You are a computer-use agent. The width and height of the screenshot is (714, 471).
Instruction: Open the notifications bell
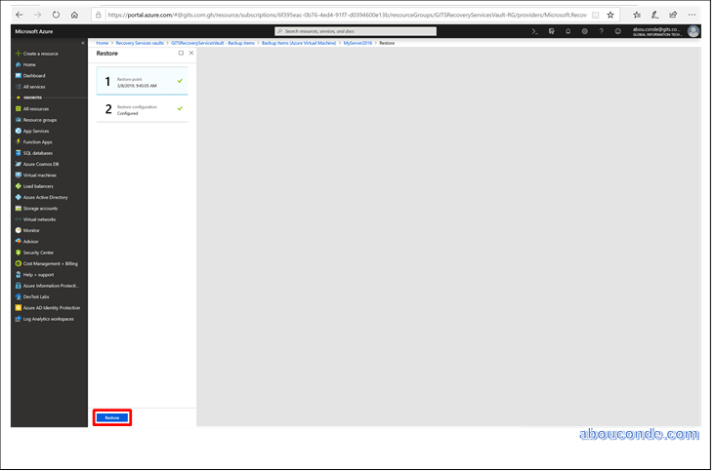click(568, 31)
